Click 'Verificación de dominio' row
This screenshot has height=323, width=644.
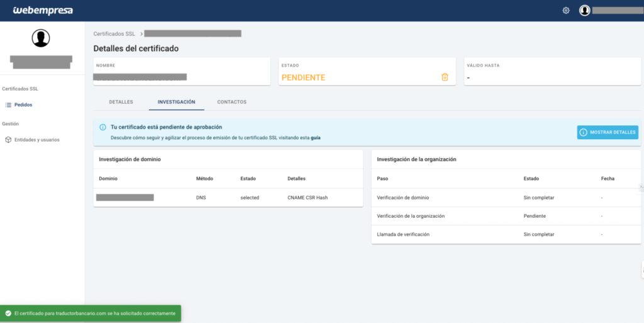coord(506,198)
